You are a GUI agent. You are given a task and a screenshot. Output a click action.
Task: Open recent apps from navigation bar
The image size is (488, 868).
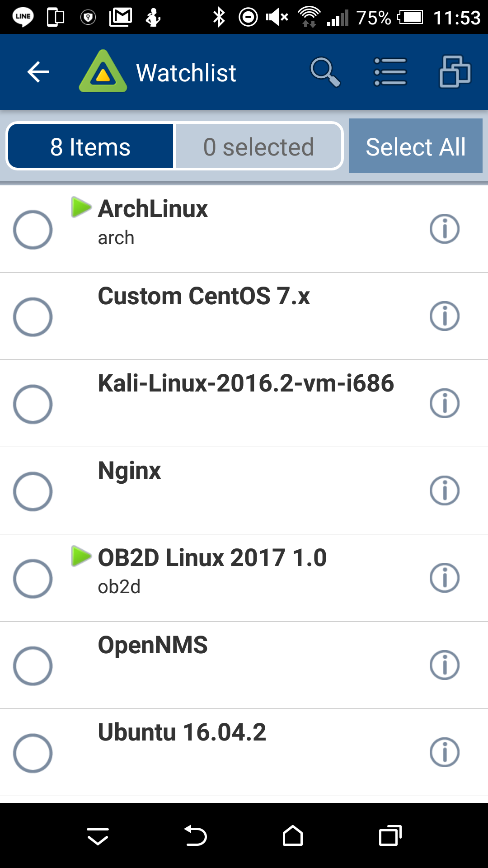[390, 836]
